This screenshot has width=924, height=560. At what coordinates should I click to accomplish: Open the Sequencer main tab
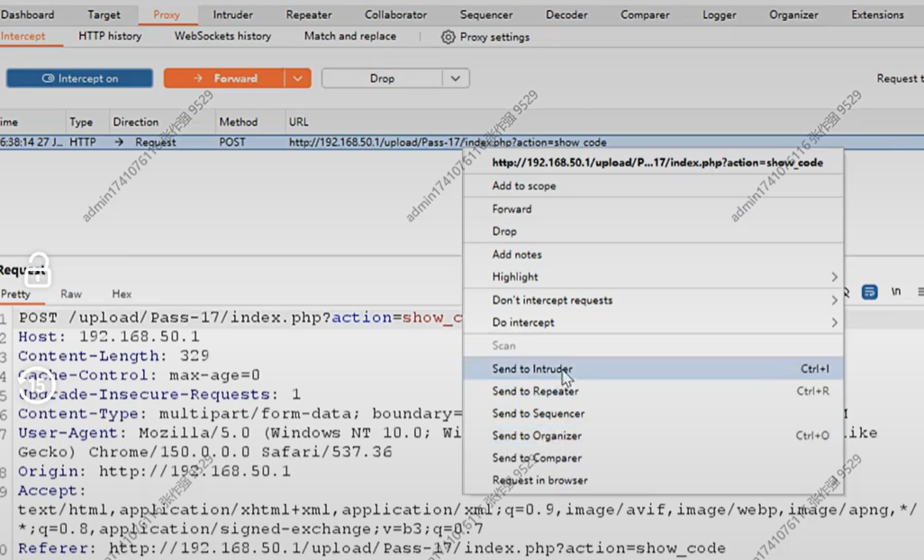coord(486,14)
